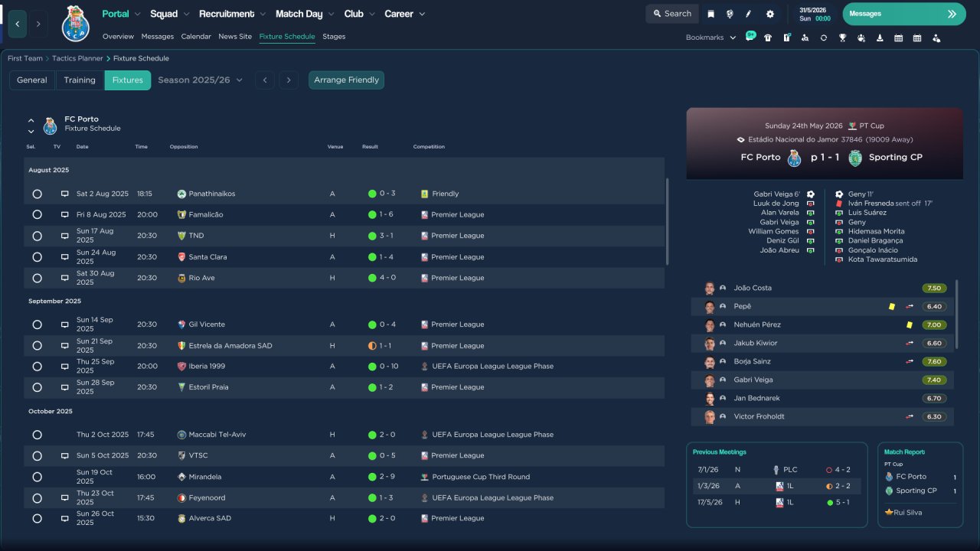
Task: Open the Bookmarks dropdown
Action: [710, 37]
